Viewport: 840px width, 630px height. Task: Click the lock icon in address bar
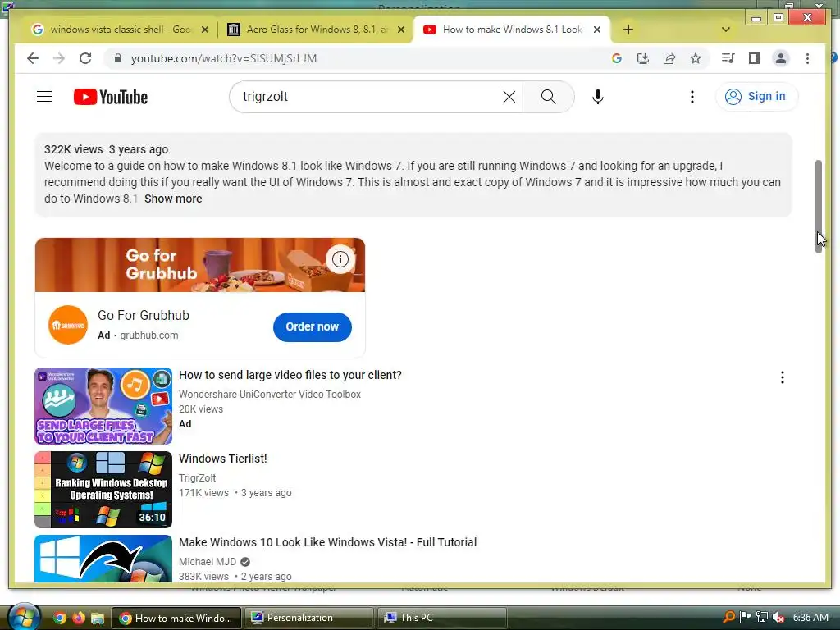[118, 58]
